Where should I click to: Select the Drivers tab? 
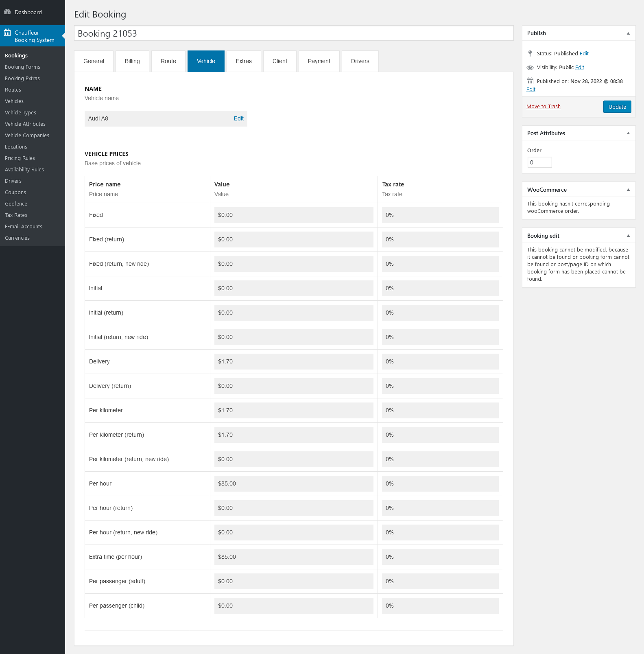pyautogui.click(x=360, y=61)
